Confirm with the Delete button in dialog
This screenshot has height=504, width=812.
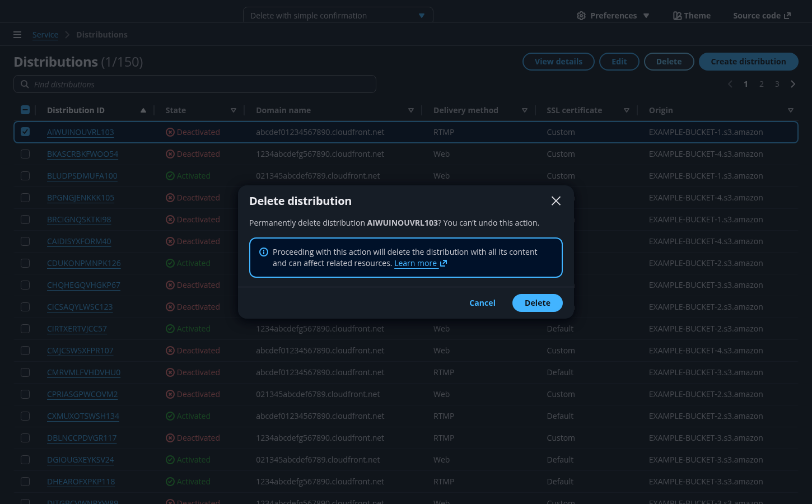coord(537,303)
